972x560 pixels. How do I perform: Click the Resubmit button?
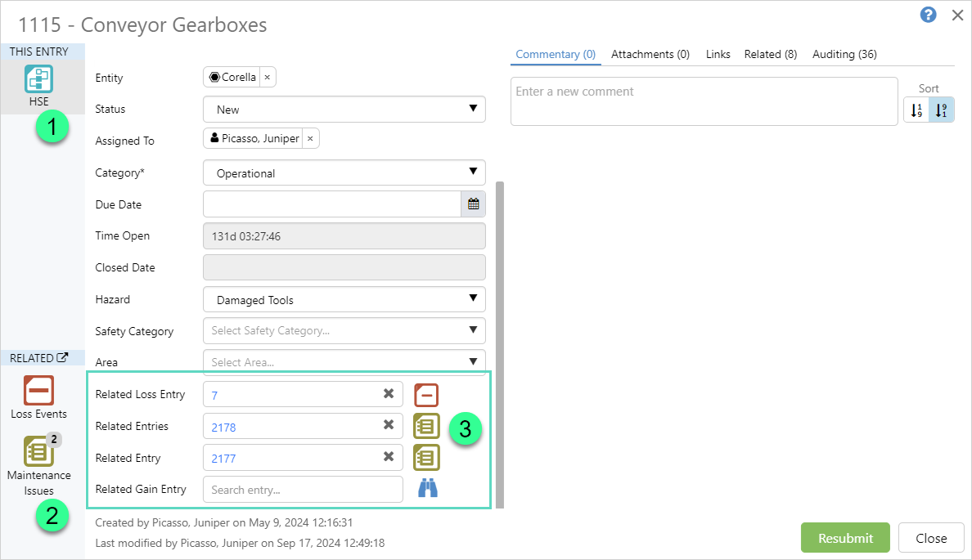pyautogui.click(x=845, y=538)
